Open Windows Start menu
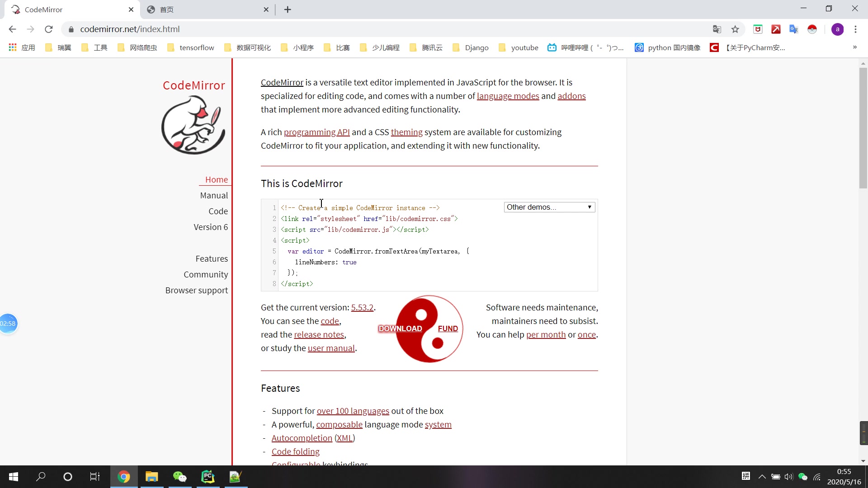This screenshot has height=488, width=868. (x=14, y=477)
